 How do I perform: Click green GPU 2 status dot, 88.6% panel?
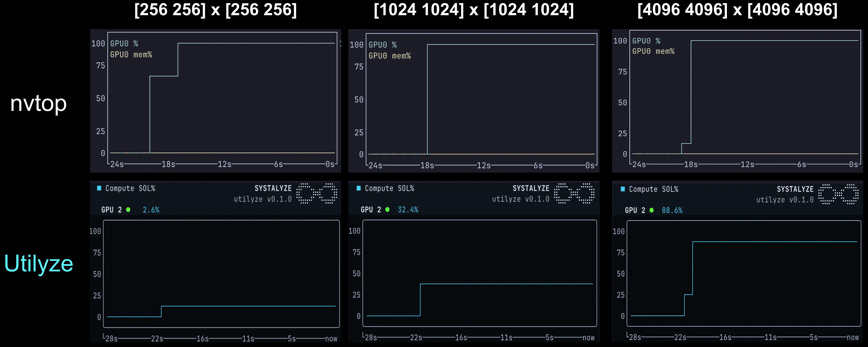651,210
